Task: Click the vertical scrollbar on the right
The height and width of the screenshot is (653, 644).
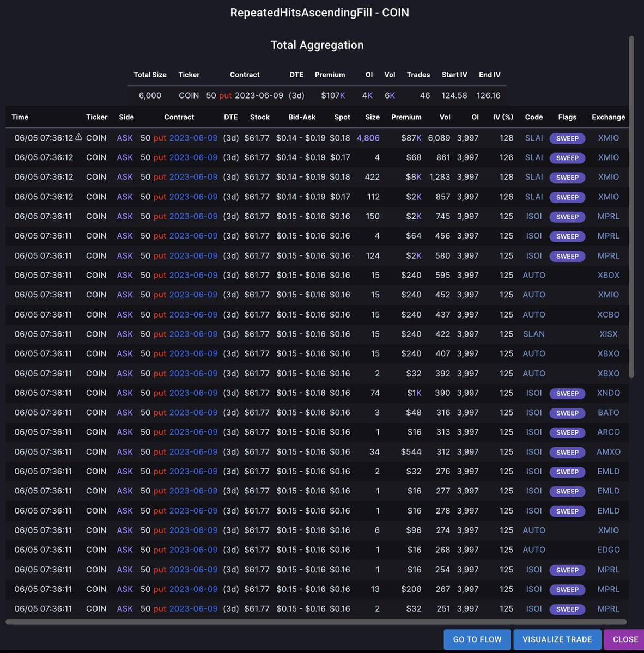Action: pyautogui.click(x=631, y=207)
